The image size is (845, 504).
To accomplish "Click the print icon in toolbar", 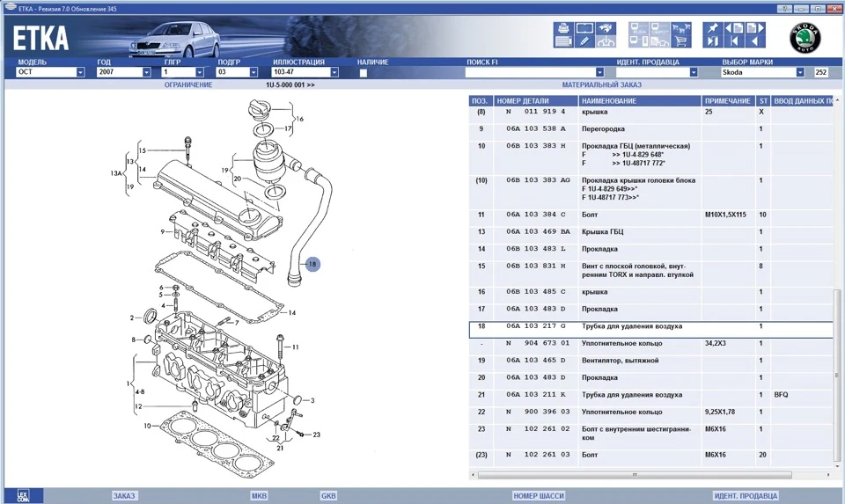I will (563, 28).
